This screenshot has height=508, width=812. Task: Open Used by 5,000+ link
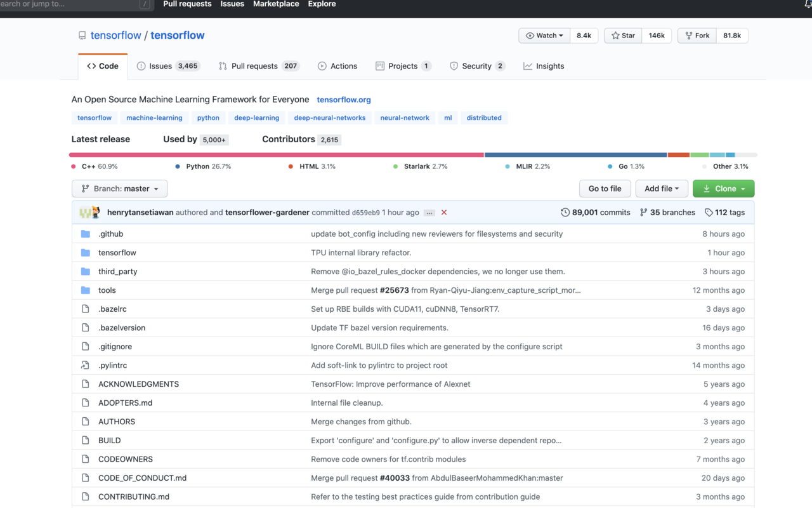click(x=195, y=140)
